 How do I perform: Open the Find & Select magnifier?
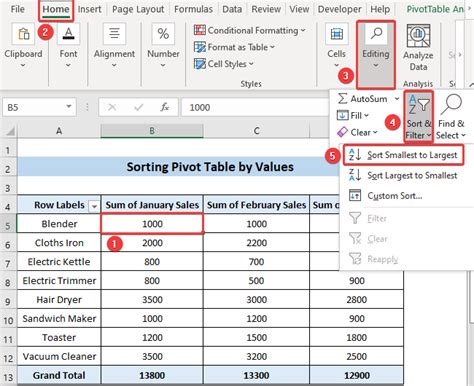coord(451,105)
